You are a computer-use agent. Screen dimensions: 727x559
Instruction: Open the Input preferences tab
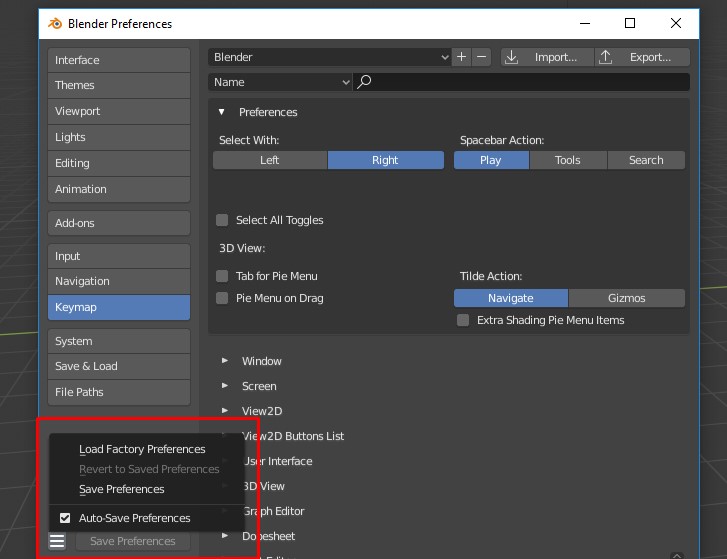[x=119, y=256]
